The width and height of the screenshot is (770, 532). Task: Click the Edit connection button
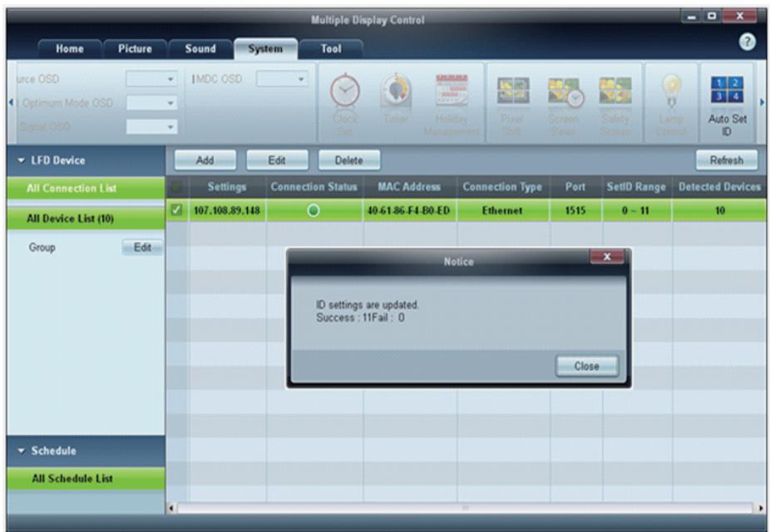pyautogui.click(x=277, y=160)
